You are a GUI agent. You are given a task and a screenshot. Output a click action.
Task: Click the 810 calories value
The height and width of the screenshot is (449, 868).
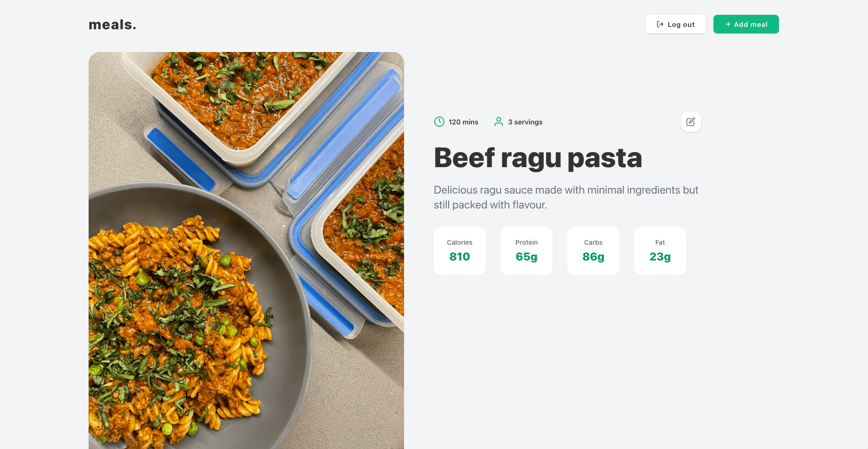460,257
